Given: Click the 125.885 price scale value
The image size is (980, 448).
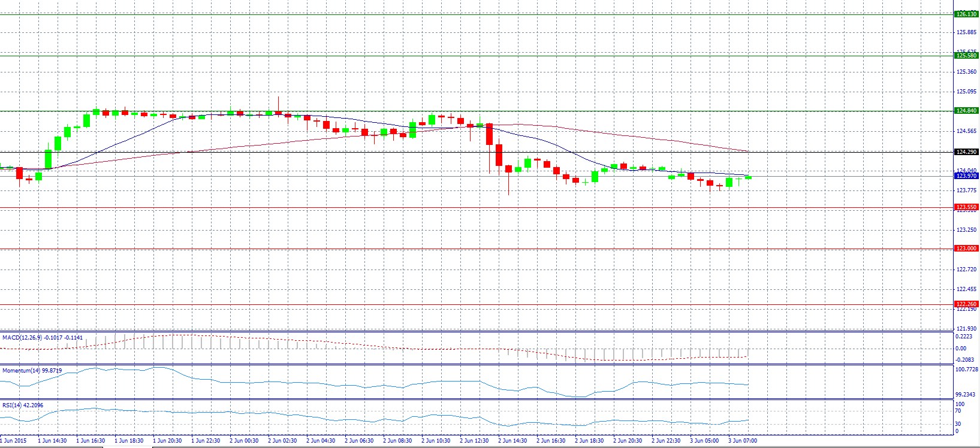Looking at the screenshot, I should pyautogui.click(x=966, y=32).
